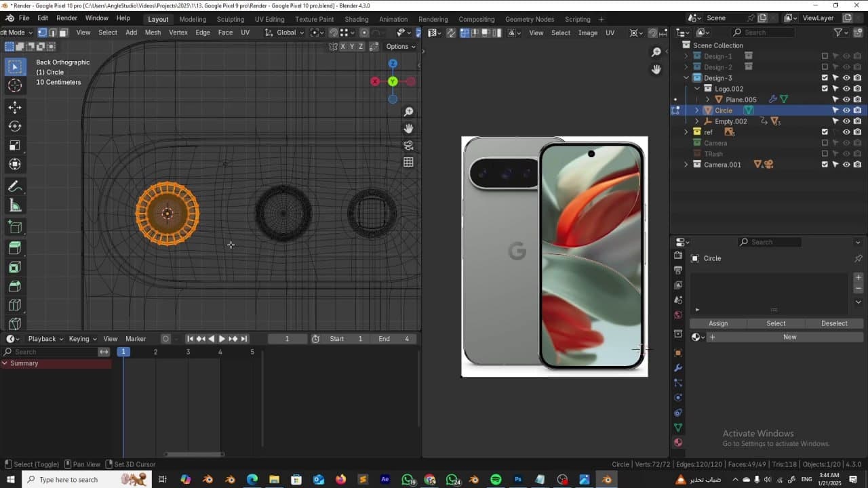
Task: Select the Transform tool
Action: click(x=15, y=164)
